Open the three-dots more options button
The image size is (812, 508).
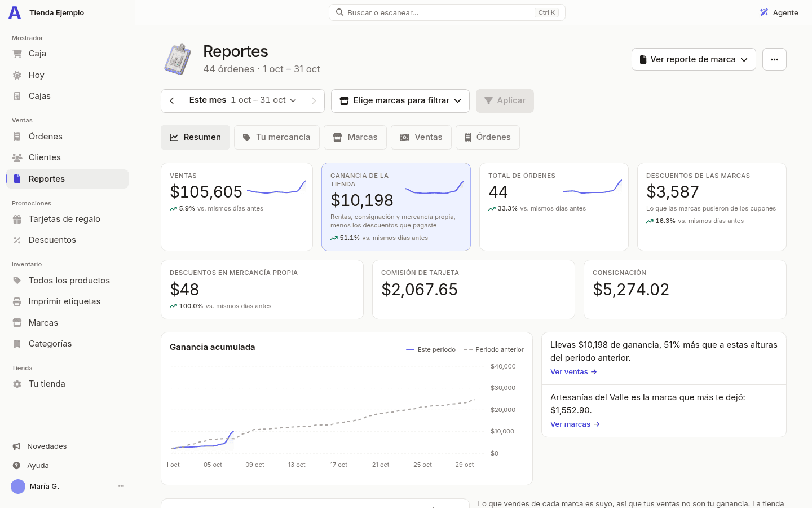point(774,59)
